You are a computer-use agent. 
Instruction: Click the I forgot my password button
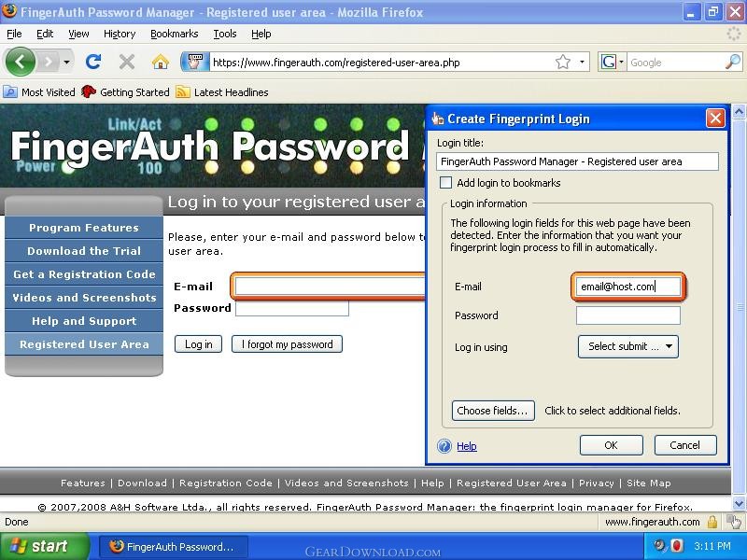(x=287, y=344)
